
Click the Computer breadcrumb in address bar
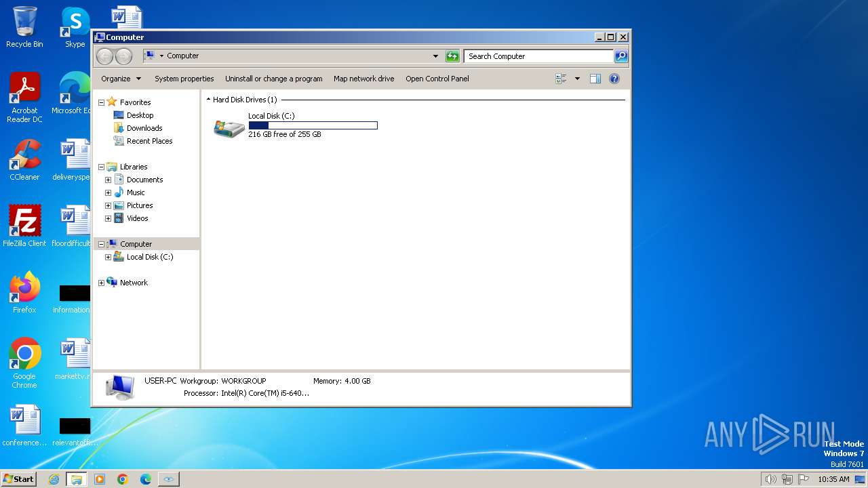click(x=183, y=56)
